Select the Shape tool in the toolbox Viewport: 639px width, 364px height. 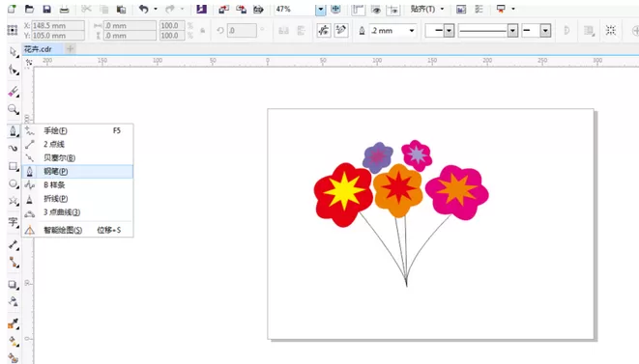13,70
